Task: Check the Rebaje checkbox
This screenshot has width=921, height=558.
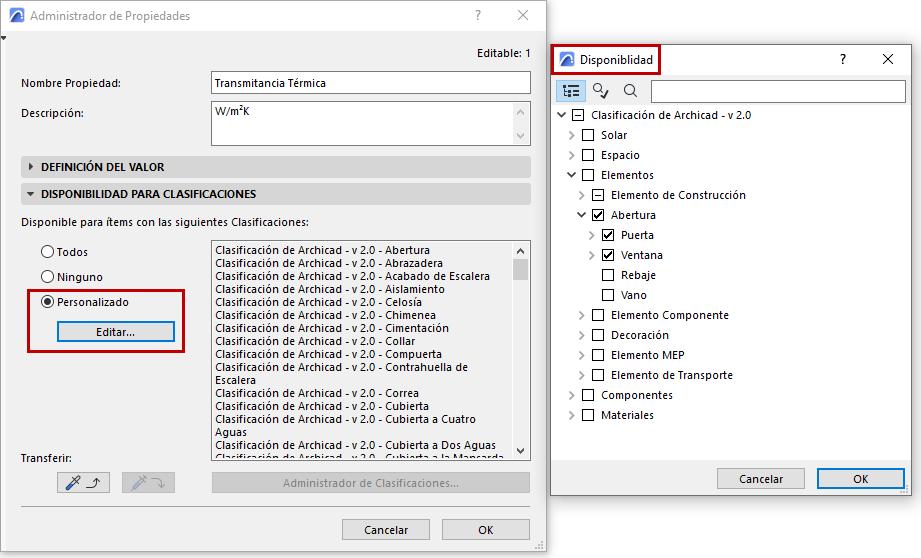Action: click(x=608, y=275)
